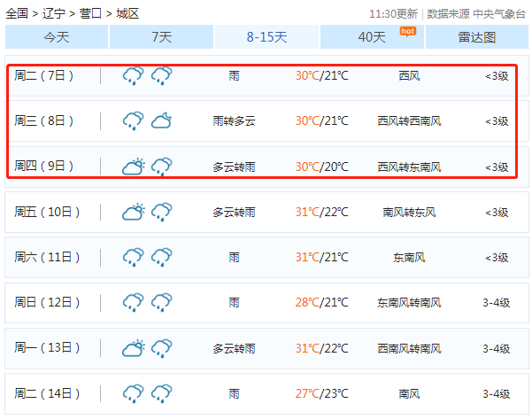Image resolution: width=532 pixels, height=419 pixels.
Task: Click night rain icon for 周二(7日)
Action: [x=161, y=75]
